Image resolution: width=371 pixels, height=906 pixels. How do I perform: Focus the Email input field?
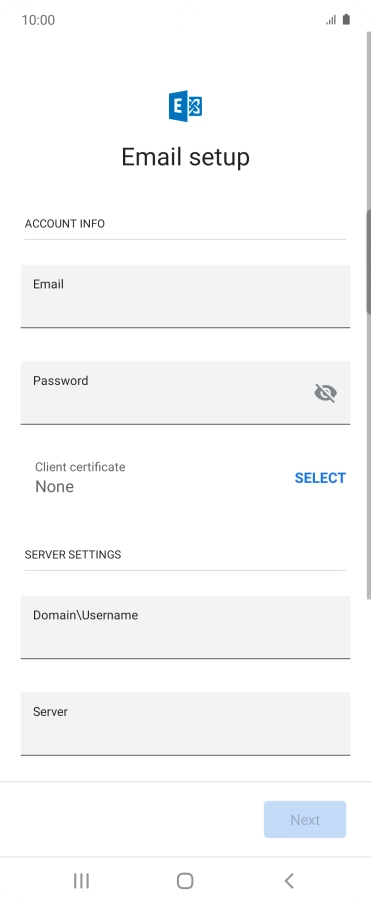click(186, 296)
